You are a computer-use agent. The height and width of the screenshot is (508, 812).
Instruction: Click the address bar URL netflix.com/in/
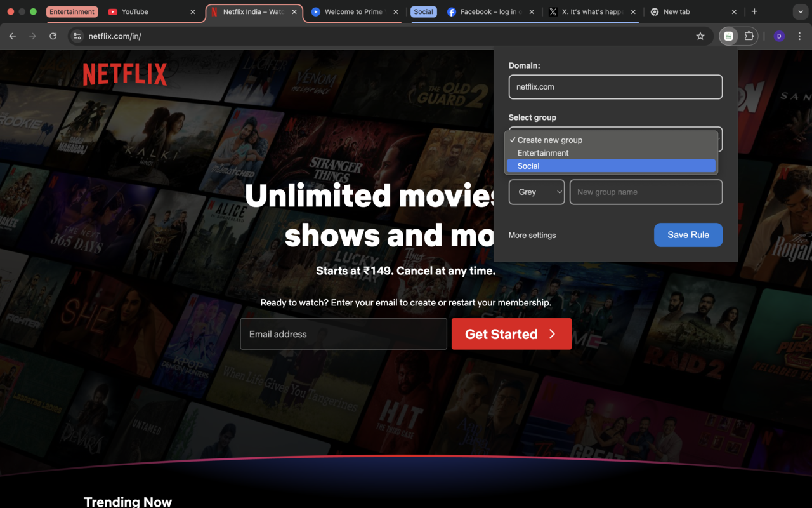114,36
